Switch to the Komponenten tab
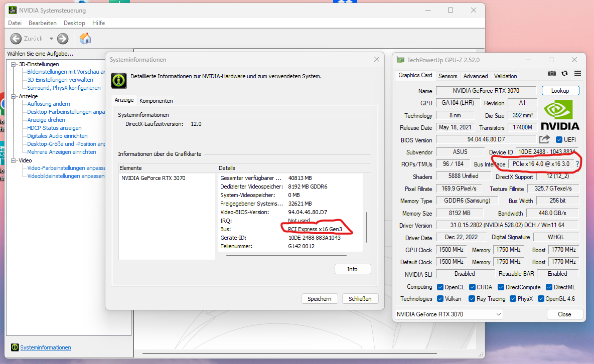The width and height of the screenshot is (594, 364). coord(156,101)
